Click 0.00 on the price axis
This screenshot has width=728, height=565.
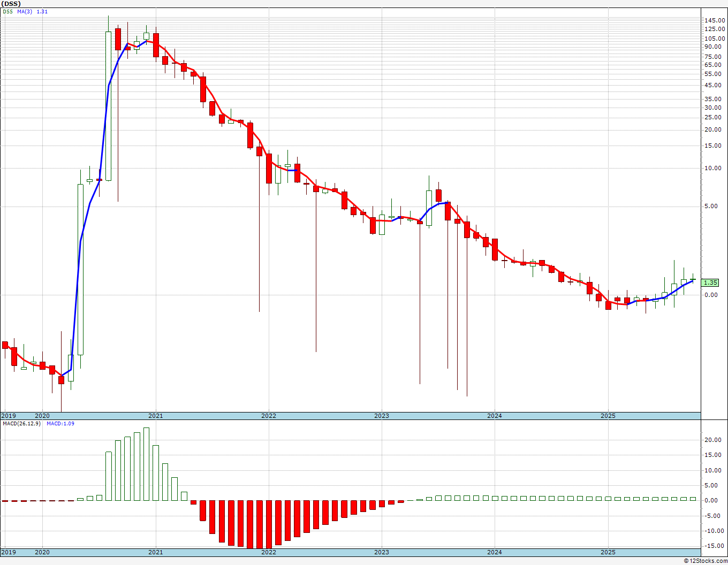[x=711, y=295]
